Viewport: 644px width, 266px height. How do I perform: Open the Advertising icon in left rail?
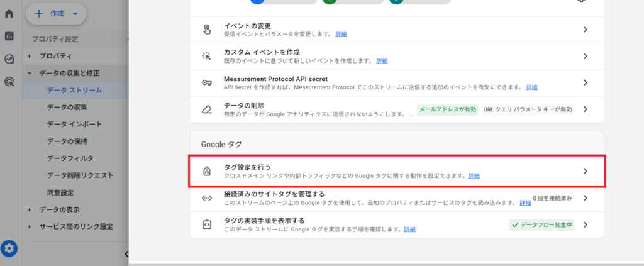point(9,82)
